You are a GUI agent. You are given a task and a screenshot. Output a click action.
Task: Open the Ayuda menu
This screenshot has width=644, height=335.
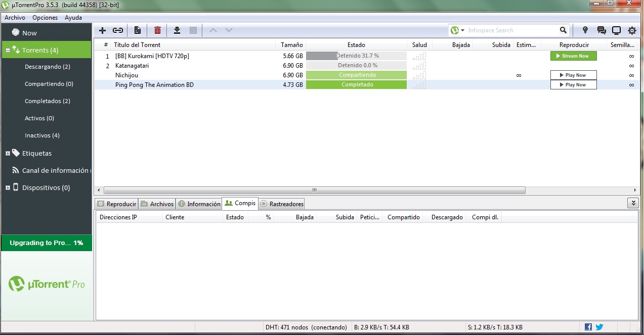pyautogui.click(x=73, y=18)
